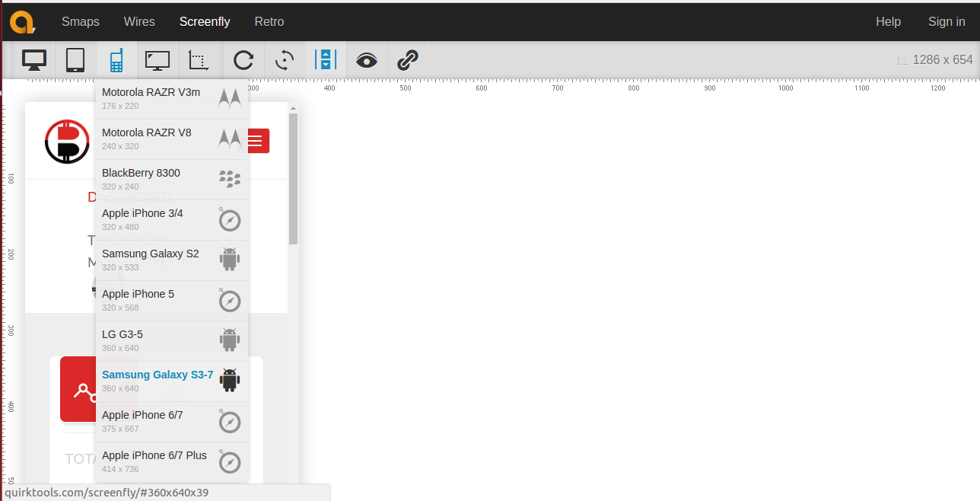Screen dimensions: 980x501
Task: Click Safari compass beside iPhone 6/7 Plus
Action: 230,462
